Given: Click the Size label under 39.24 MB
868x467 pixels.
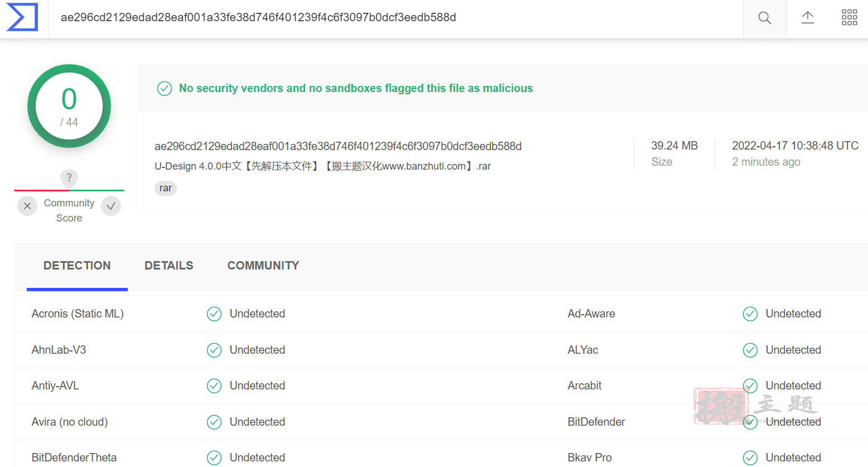Looking at the screenshot, I should (662, 162).
